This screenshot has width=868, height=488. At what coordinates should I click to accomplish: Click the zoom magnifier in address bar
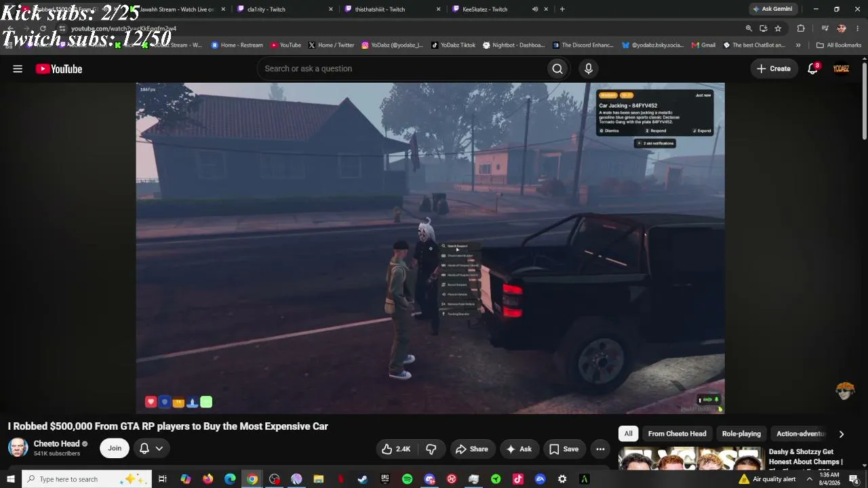pos(749,28)
